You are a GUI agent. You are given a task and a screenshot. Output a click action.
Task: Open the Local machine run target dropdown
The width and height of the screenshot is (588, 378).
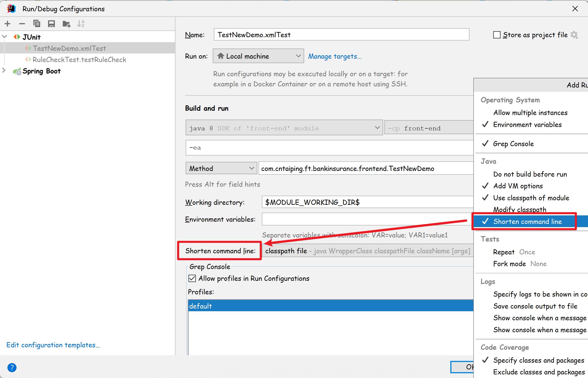258,56
